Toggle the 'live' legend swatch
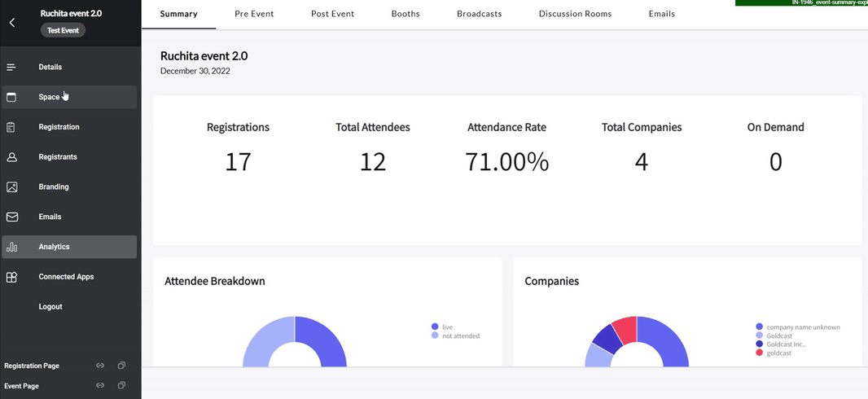Image resolution: width=868 pixels, height=399 pixels. [435, 327]
